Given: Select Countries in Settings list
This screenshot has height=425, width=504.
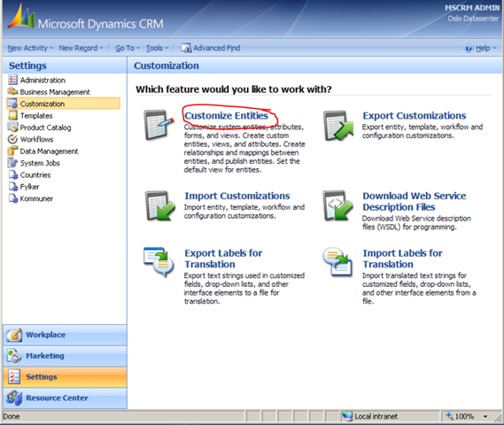Looking at the screenshot, I should click(35, 175).
